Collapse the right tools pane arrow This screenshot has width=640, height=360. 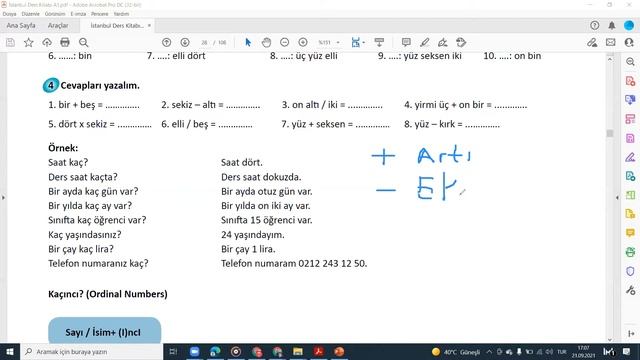[617, 198]
